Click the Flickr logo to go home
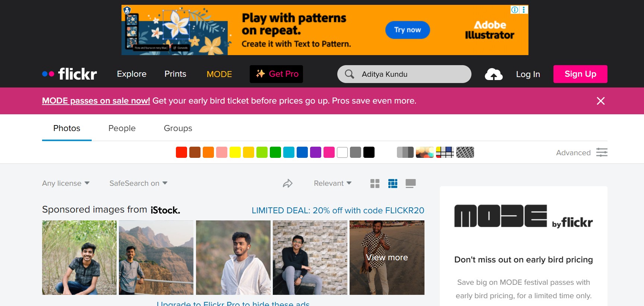 70,74
